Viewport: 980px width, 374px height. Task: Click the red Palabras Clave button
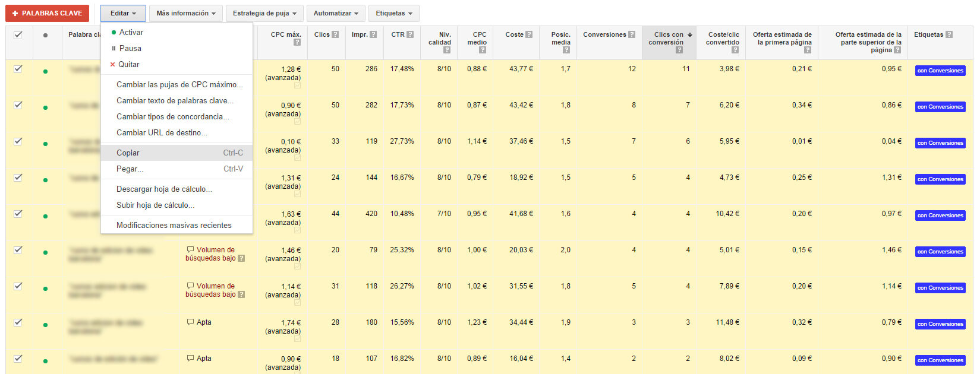pyautogui.click(x=47, y=13)
